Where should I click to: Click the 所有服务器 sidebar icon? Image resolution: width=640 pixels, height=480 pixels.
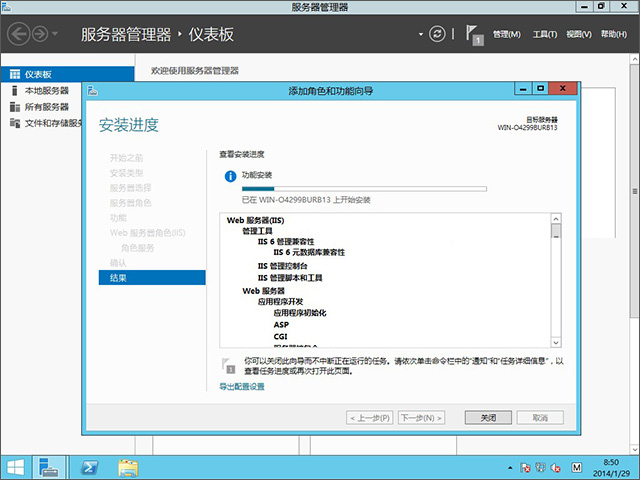point(15,107)
